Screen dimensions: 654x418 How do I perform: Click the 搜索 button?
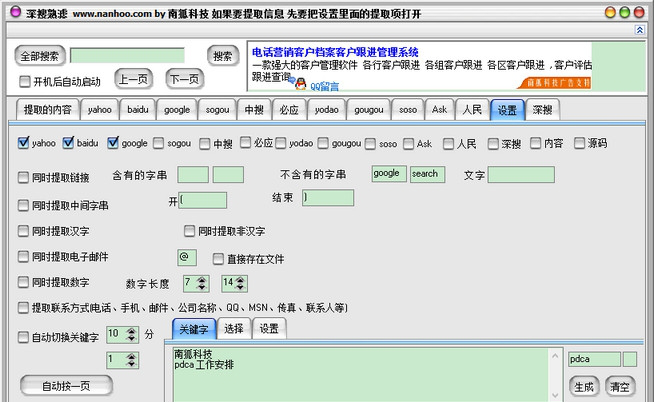click(223, 56)
